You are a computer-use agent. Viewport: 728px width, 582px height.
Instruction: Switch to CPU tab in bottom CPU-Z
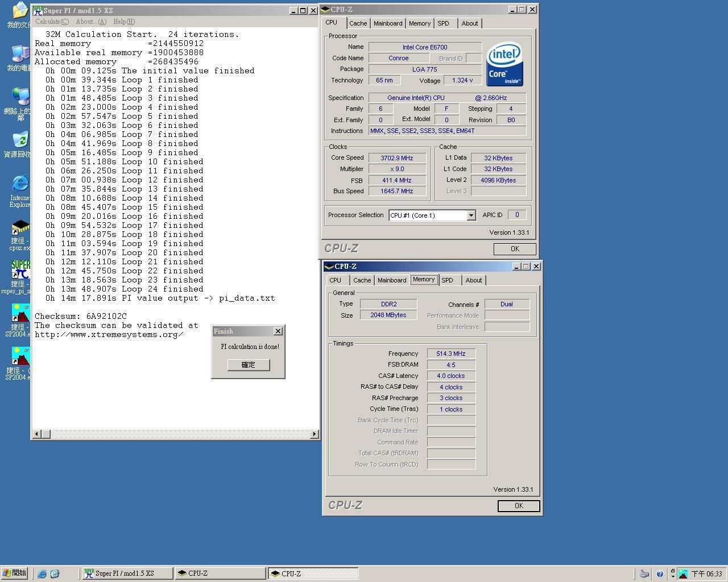click(x=336, y=280)
